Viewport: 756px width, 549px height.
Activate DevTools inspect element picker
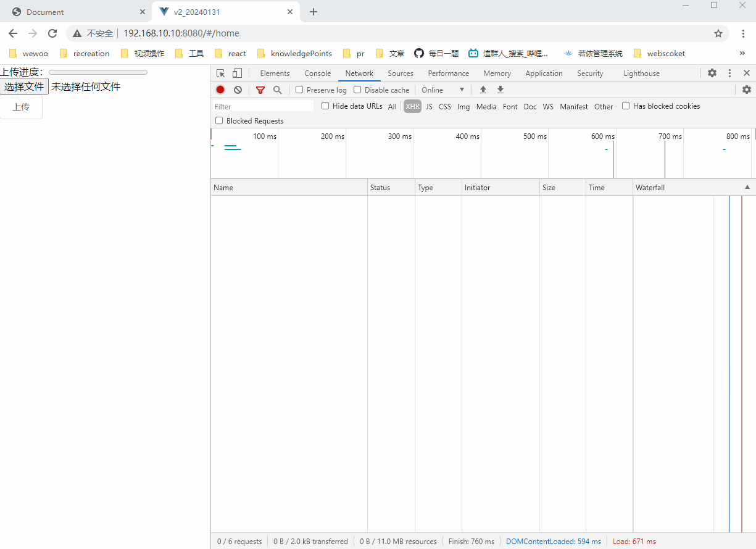pos(220,73)
